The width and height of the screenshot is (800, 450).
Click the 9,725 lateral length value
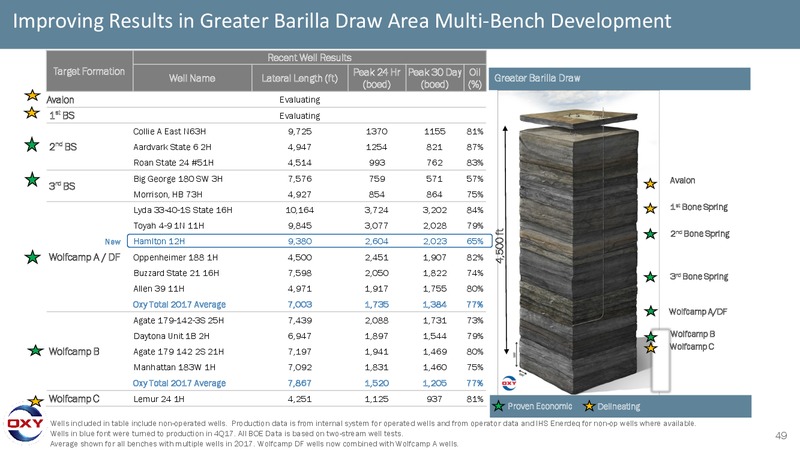coord(300,132)
